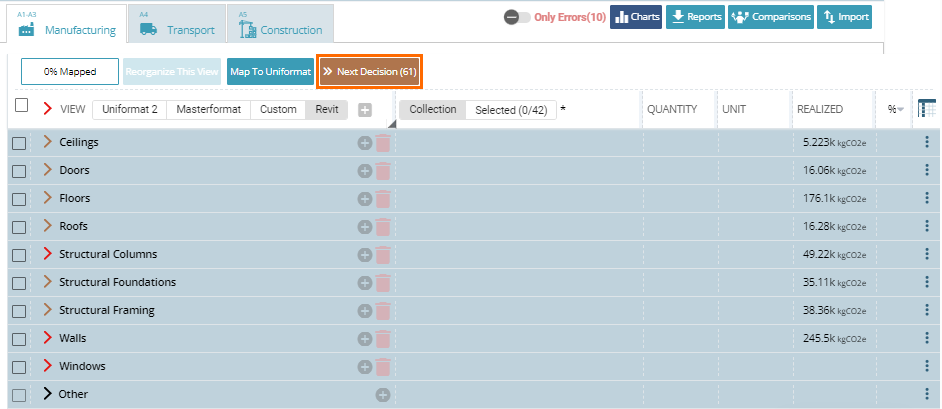Viewport: 942px width, 409px height.
Task: Open three-dot menu for Walls row
Action: coord(926,338)
